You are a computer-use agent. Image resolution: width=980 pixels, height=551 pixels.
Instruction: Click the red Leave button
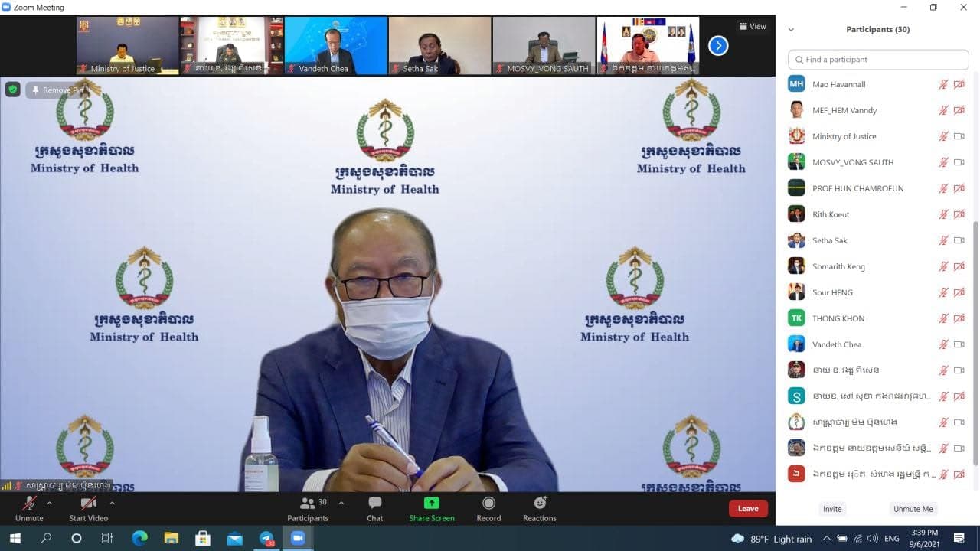coord(748,508)
